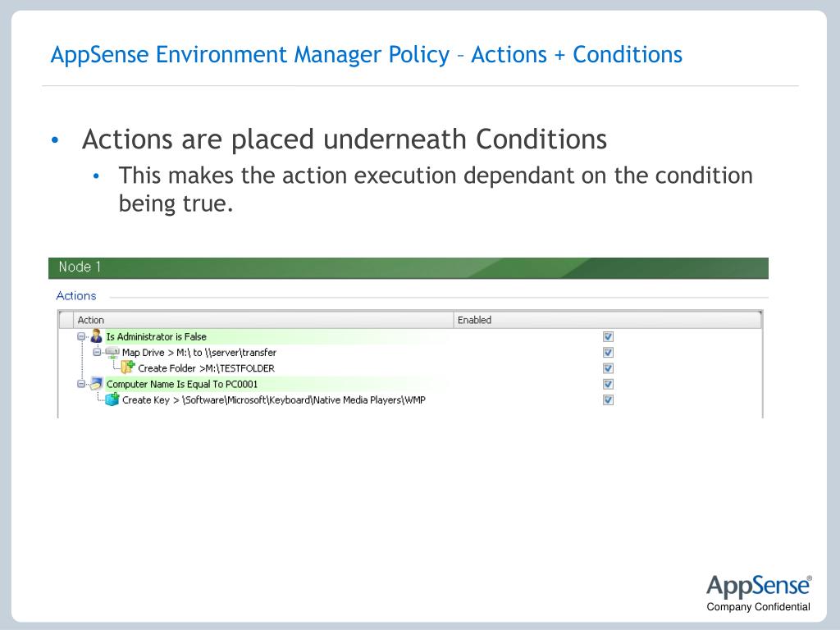This screenshot has height=630, width=840.
Task: Toggle Enabled checkbox for Create Folder row
Action: tap(608, 368)
